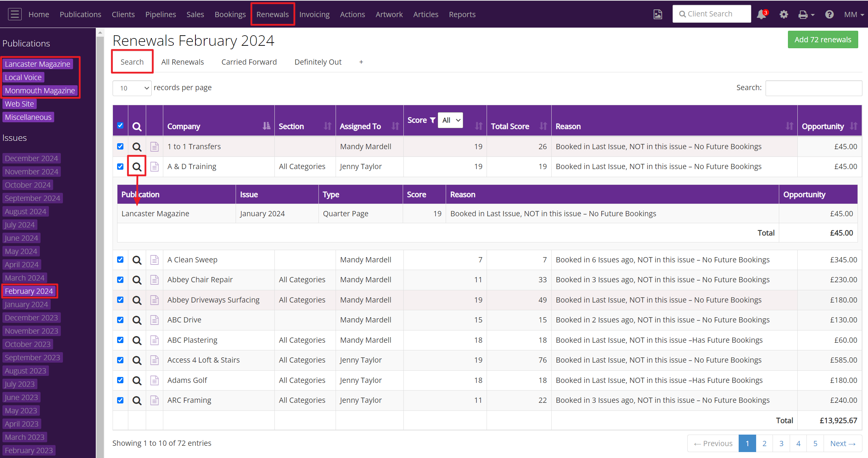Click the header magnifier expand-all icon

pyautogui.click(x=137, y=126)
